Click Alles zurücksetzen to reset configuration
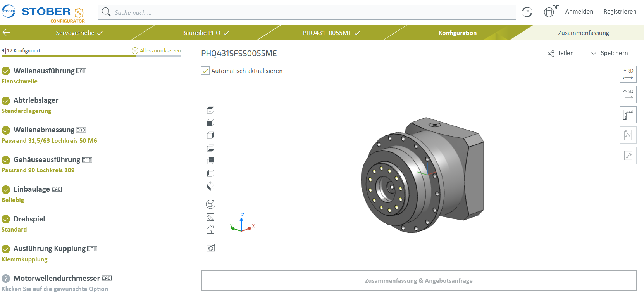The width and height of the screenshot is (644, 301). (x=156, y=51)
